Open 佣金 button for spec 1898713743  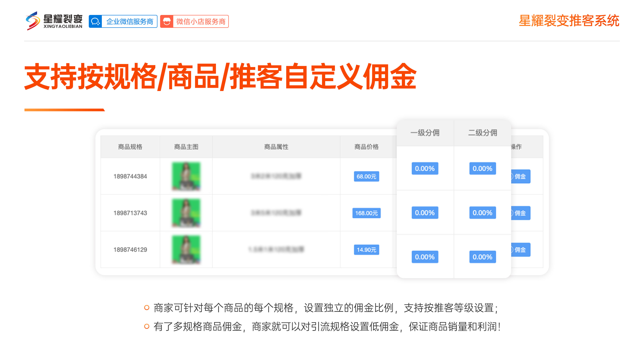[x=521, y=213]
